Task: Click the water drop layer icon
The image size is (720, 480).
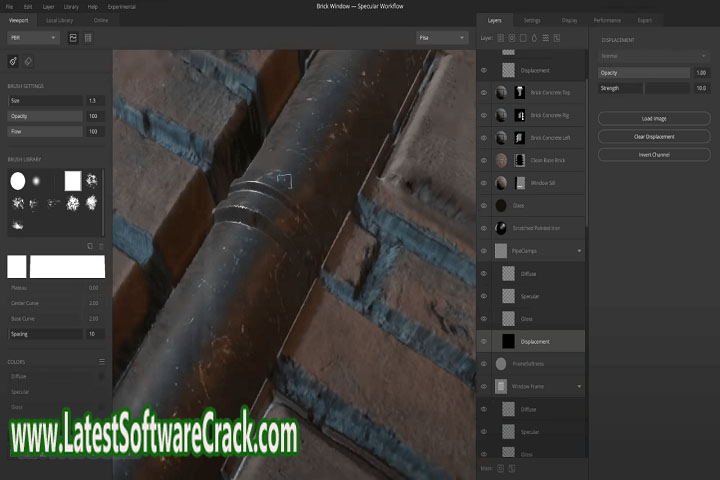Action: 536,37
